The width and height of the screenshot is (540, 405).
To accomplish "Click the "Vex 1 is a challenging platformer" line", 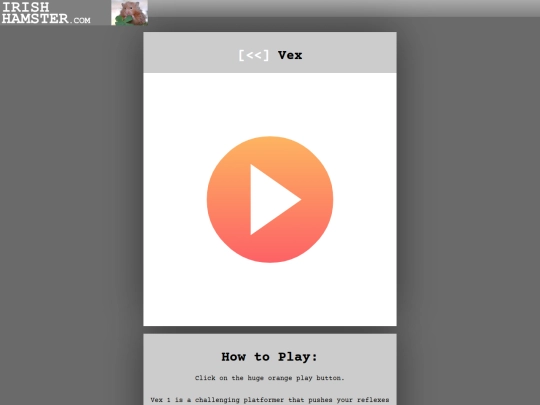I will click(x=270, y=400).
